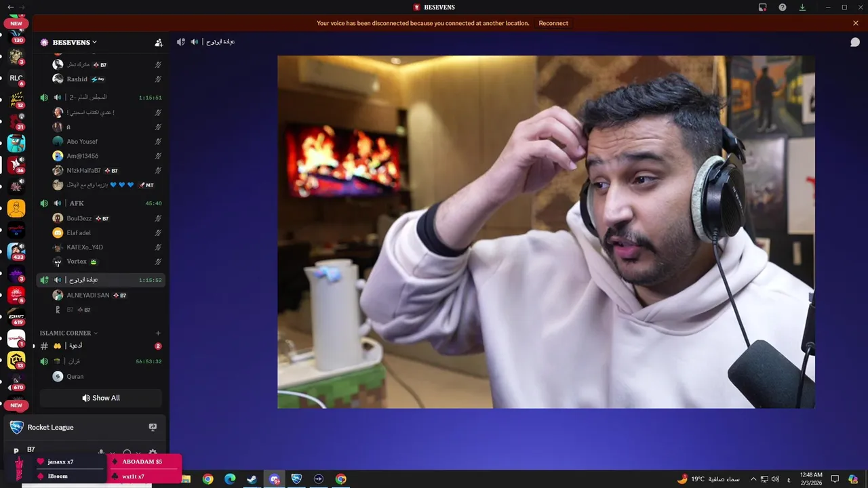
Task: Click the weather widget showing 19°C
Action: tap(708, 479)
